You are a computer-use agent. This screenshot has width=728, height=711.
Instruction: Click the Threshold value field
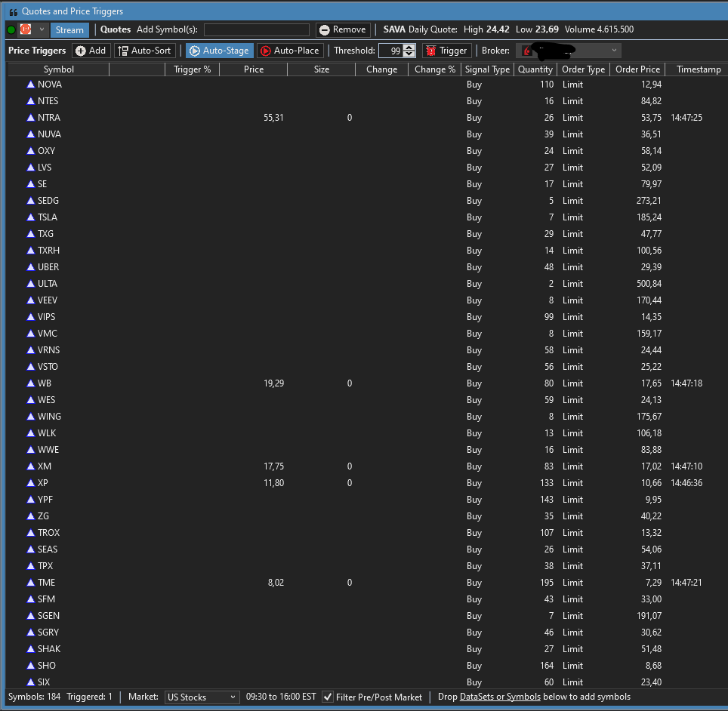[x=391, y=51]
